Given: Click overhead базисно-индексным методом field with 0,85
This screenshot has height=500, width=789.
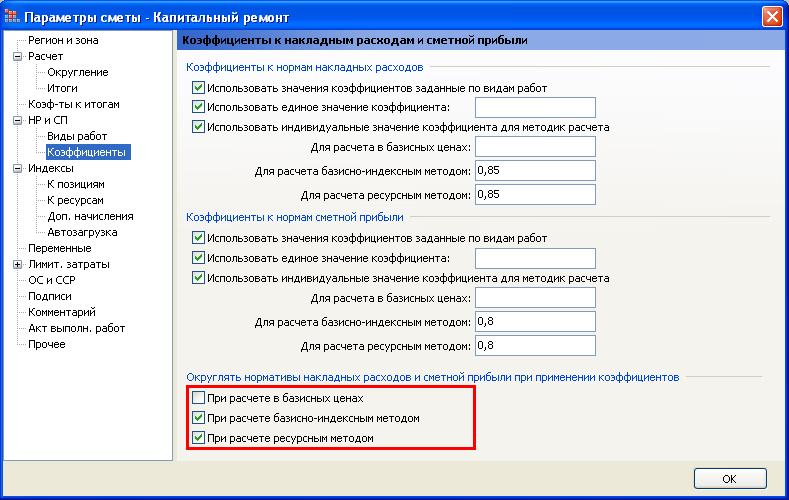Looking at the screenshot, I should coord(535,172).
